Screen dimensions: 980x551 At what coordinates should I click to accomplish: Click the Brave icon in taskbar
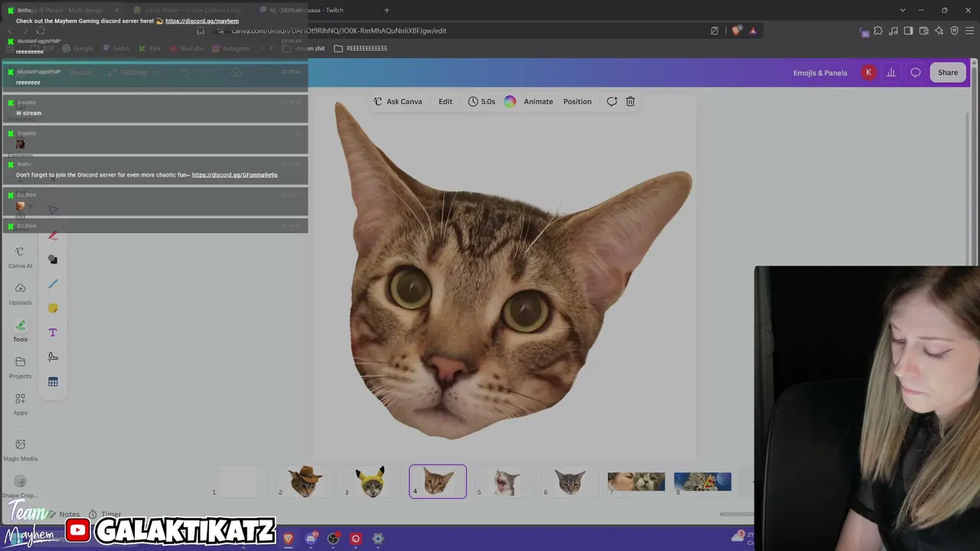pyautogui.click(x=288, y=539)
